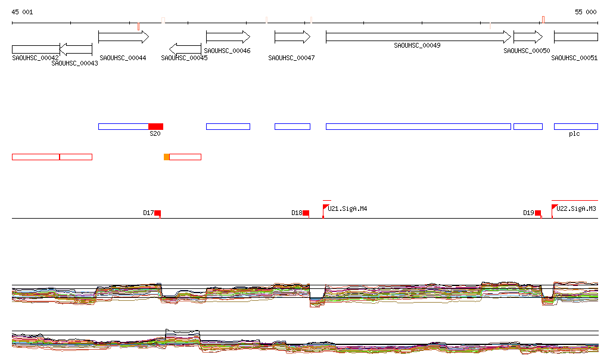Click red box under SAOUHSC_00042
Screen dimensions: 610x364
point(36,157)
